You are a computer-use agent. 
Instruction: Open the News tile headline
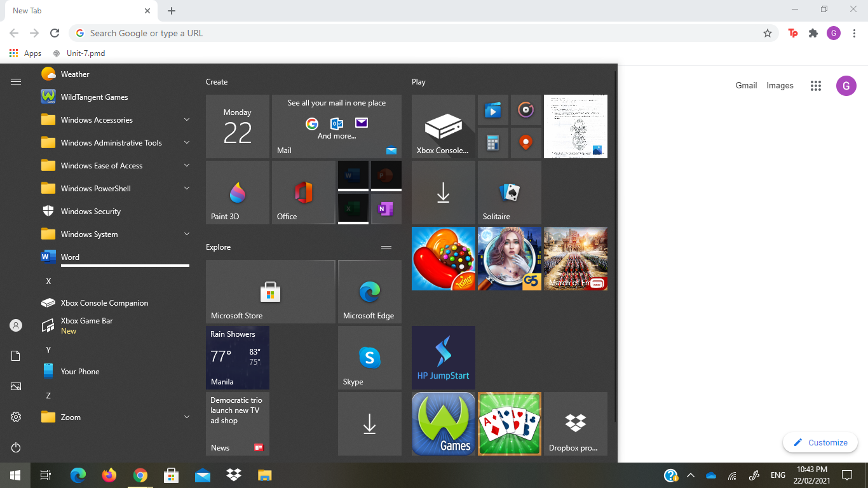238,424
